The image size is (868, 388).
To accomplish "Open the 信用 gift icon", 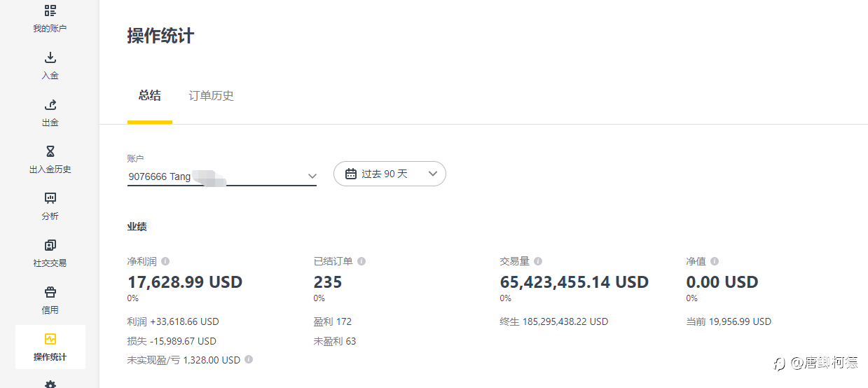I will 50,292.
